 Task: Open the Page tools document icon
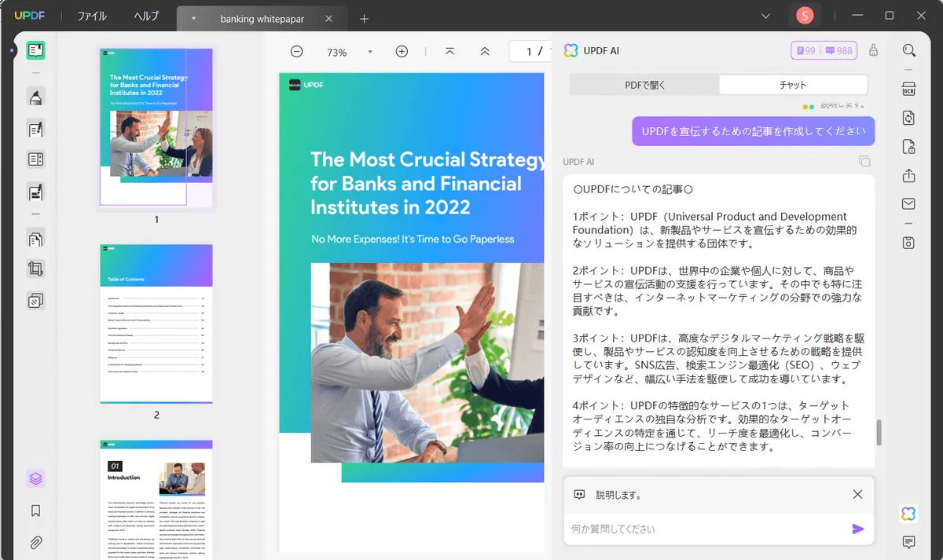[x=35, y=237]
